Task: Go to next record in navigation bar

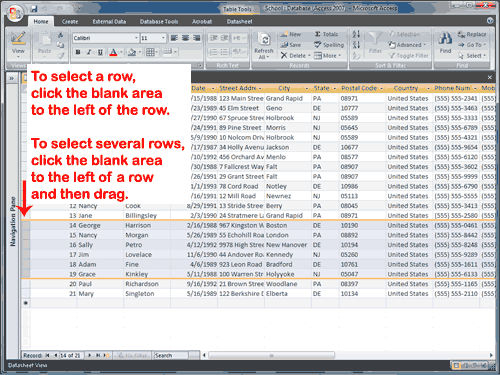Action: (x=89, y=355)
